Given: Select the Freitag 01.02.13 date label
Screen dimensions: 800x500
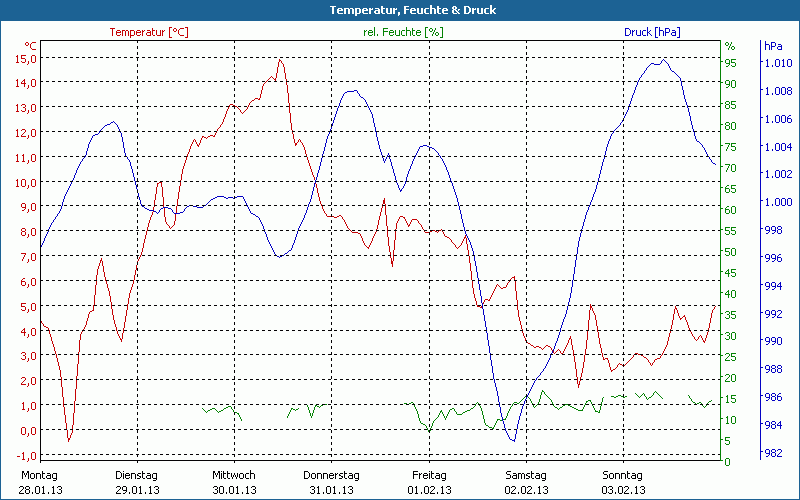Looking at the screenshot, I should [x=428, y=482].
